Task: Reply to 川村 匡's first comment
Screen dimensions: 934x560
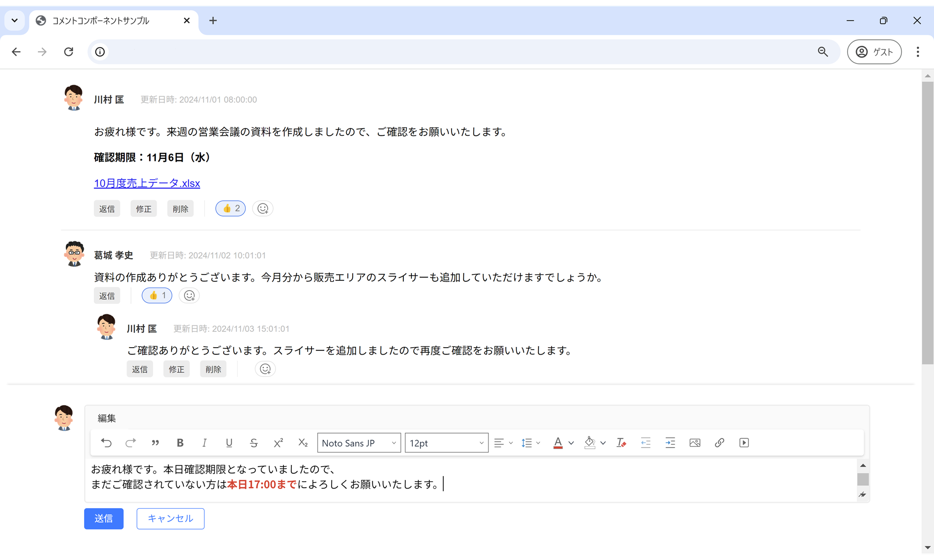Action: (107, 209)
